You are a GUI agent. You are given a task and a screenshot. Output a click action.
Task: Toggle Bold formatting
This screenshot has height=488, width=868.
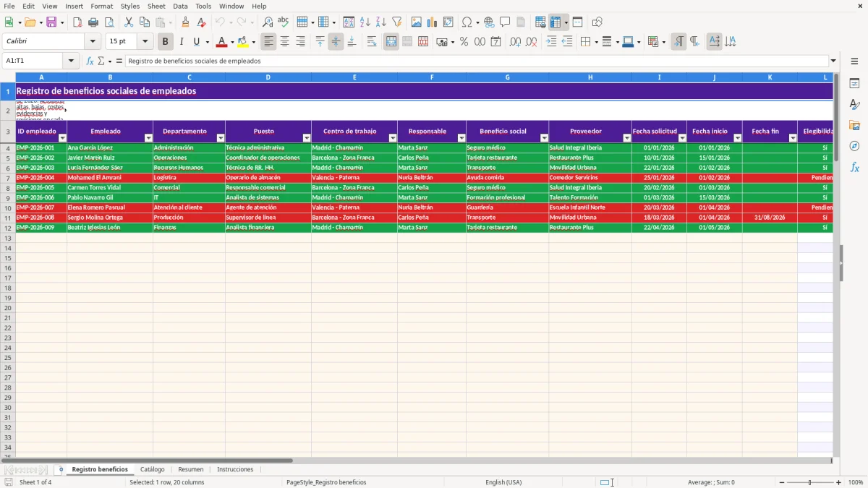(165, 42)
